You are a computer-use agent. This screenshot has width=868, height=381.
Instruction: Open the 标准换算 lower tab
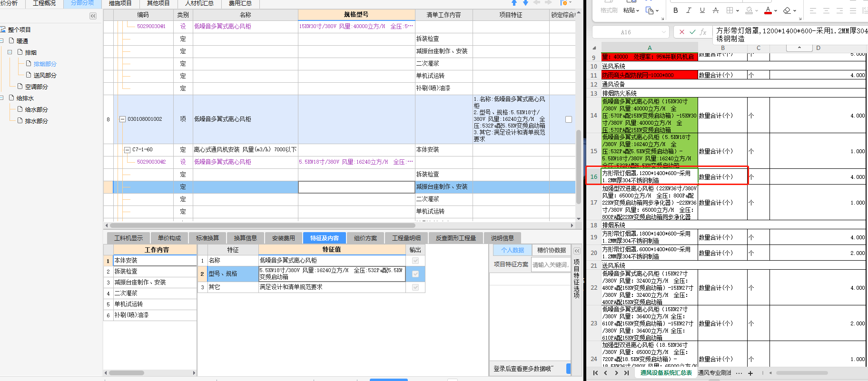click(x=207, y=238)
